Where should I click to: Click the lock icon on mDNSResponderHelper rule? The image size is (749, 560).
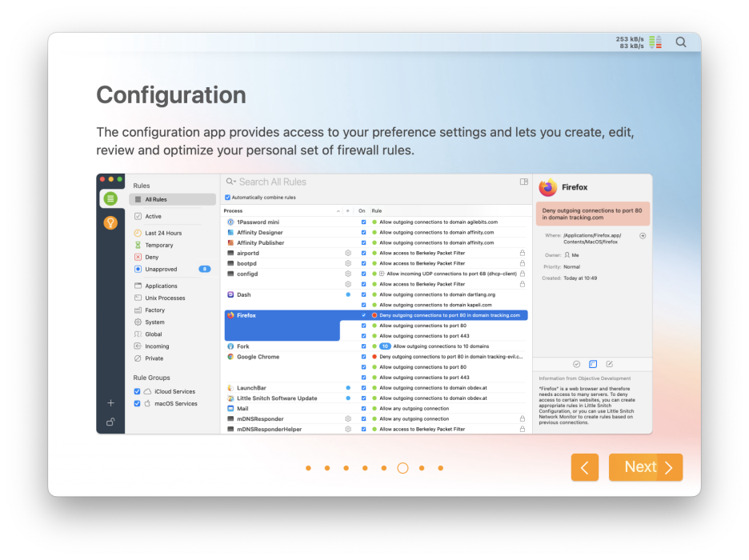pyautogui.click(x=522, y=429)
